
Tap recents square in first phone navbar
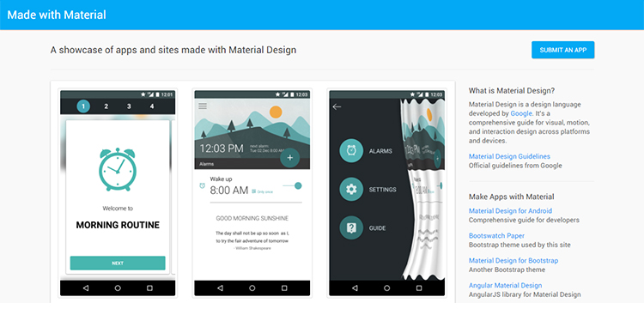click(x=150, y=288)
